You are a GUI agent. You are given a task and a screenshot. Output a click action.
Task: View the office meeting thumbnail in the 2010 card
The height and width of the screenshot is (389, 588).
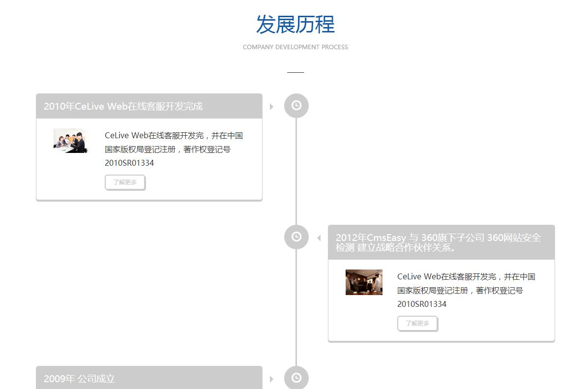71,141
